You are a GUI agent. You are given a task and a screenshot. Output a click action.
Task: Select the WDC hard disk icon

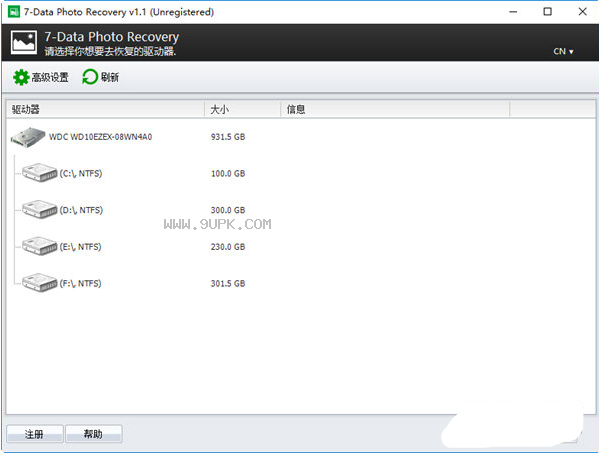point(28,137)
